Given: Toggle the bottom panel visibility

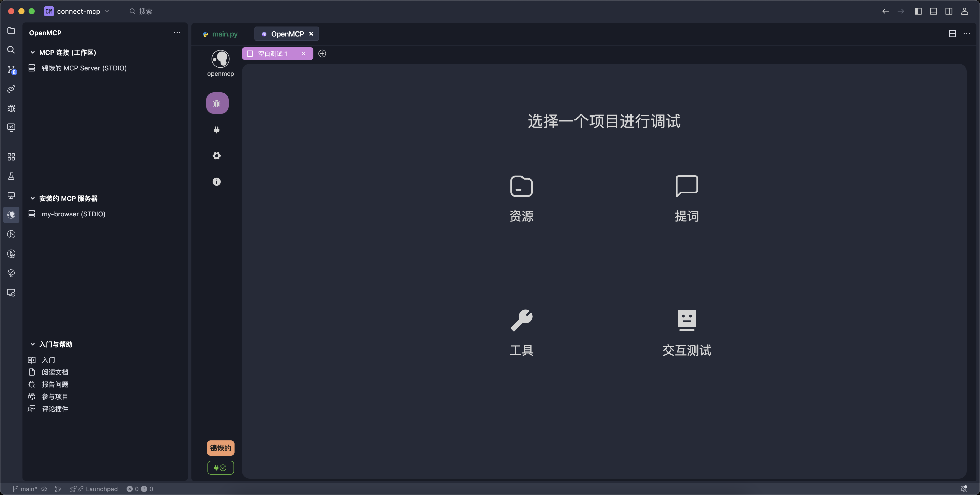Looking at the screenshot, I should point(934,11).
